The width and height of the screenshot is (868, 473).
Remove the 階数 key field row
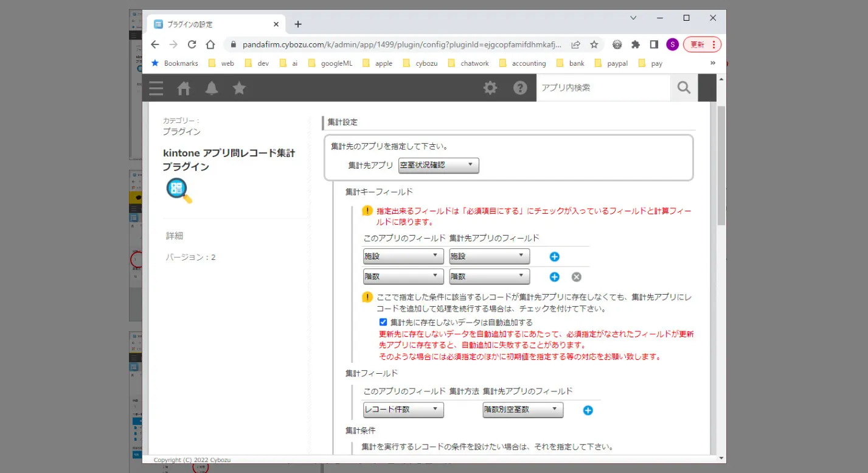[x=577, y=277]
